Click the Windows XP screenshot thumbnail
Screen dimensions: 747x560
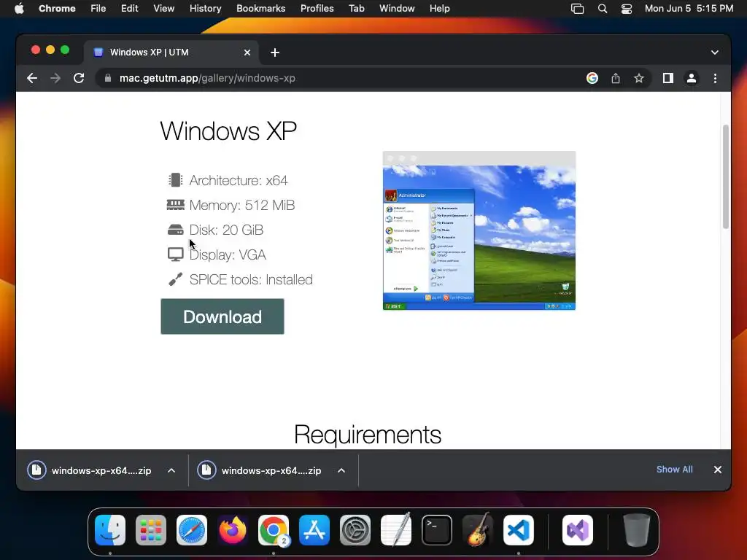tap(479, 230)
